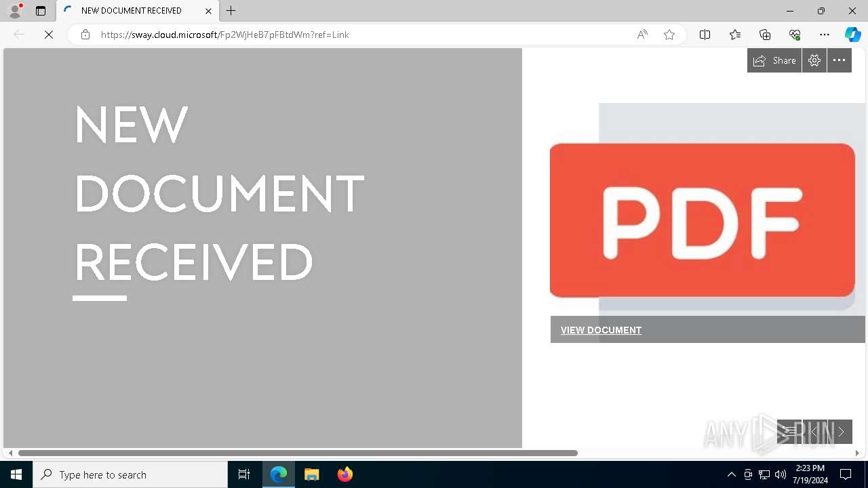Open the tab actions menu icon

pos(41,11)
